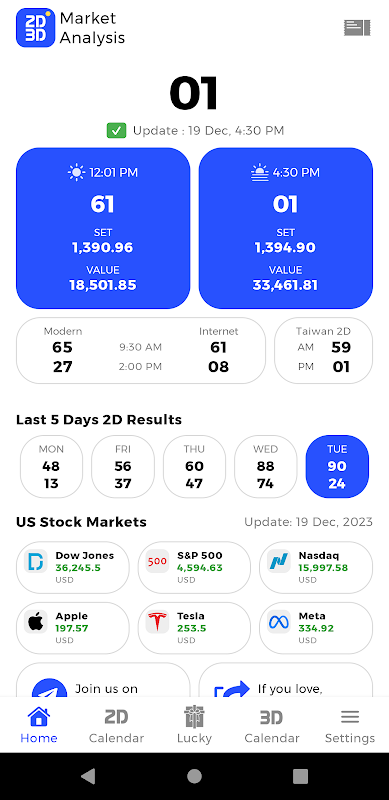Switch to the 2D Calendar tab
Screen dimensions: 389x800
point(116,726)
